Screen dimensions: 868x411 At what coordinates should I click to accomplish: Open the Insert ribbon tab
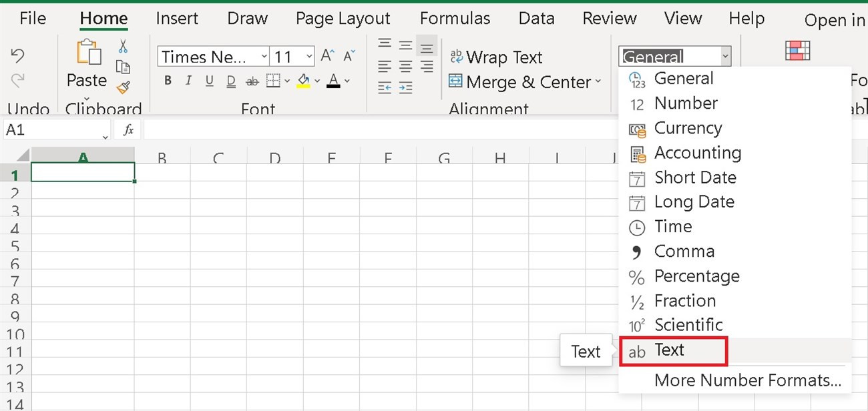pos(177,18)
